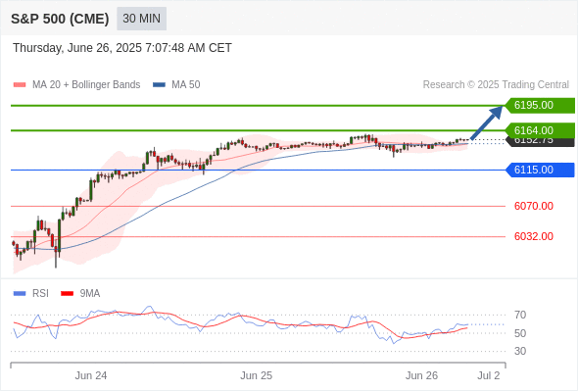The width and height of the screenshot is (578, 392).
Task: Select the Jul 2 date marker
Action: 489,375
